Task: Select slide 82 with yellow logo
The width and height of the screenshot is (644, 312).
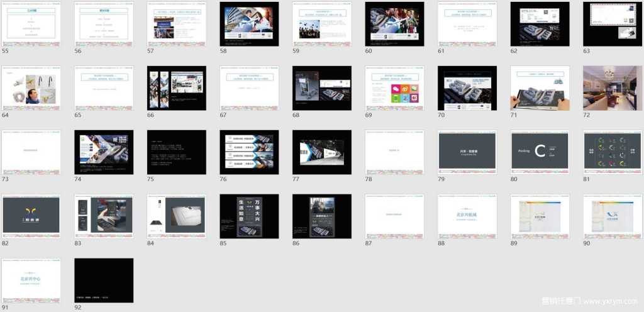Action: (x=31, y=216)
